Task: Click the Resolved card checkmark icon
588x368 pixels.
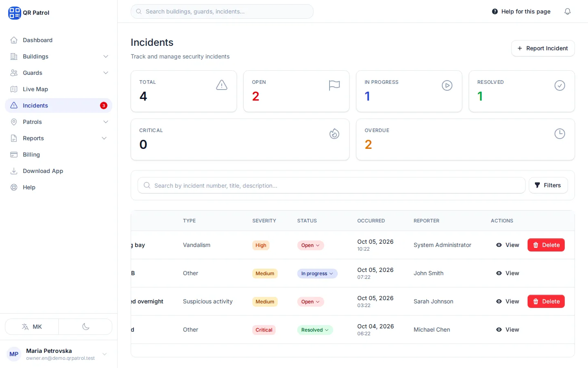Action: pyautogui.click(x=560, y=85)
